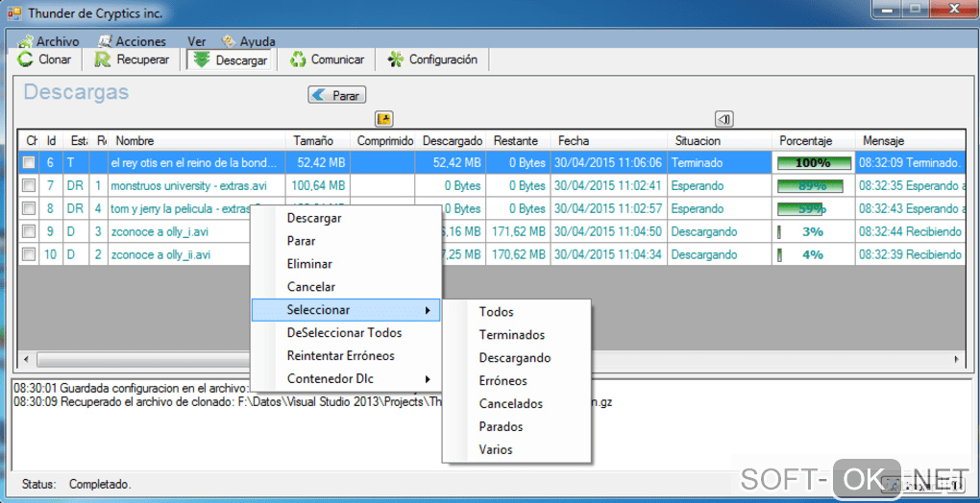The height and width of the screenshot is (503, 980).
Task: Sort by the Tamaño column header
Action: click(x=318, y=141)
